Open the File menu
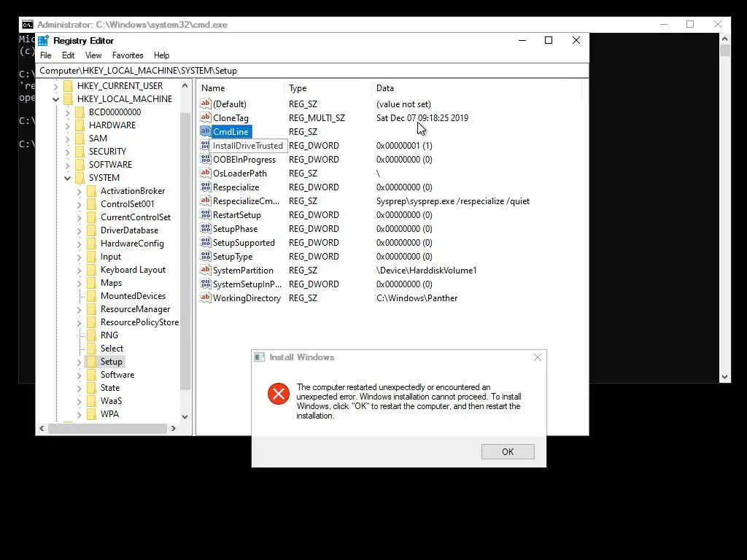 46,55
